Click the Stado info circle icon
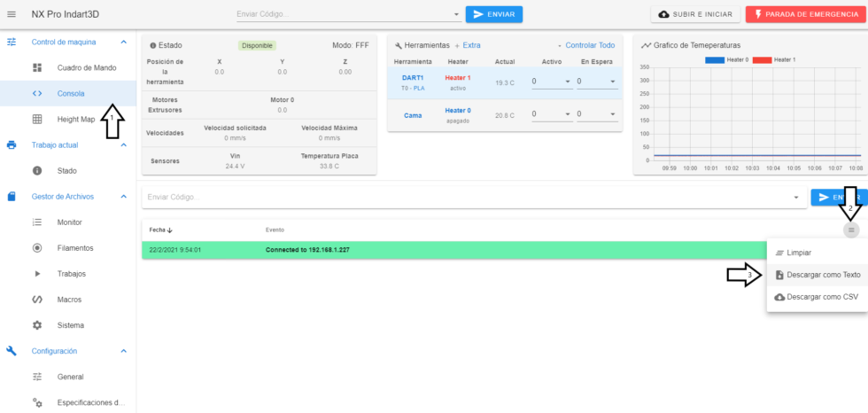 click(37, 170)
